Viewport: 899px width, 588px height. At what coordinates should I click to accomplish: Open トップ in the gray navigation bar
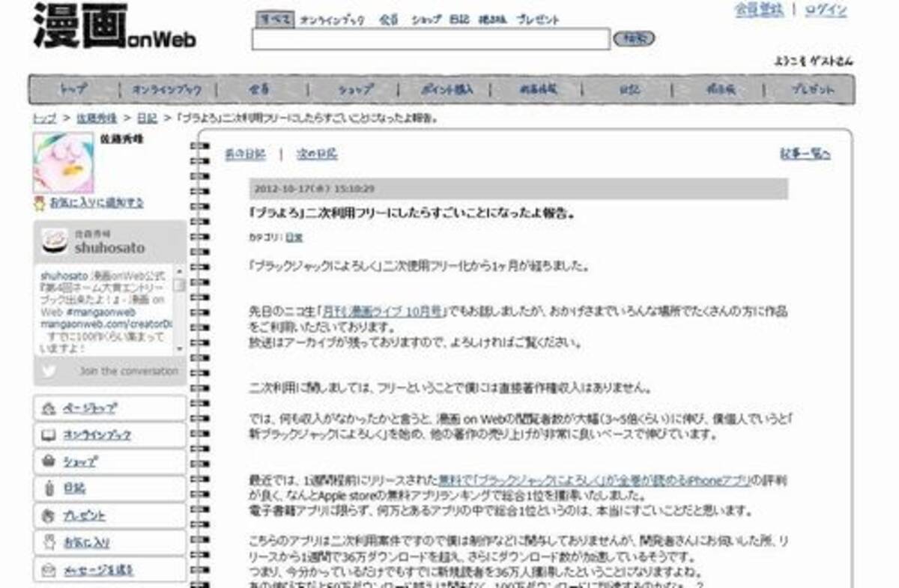tap(73, 89)
